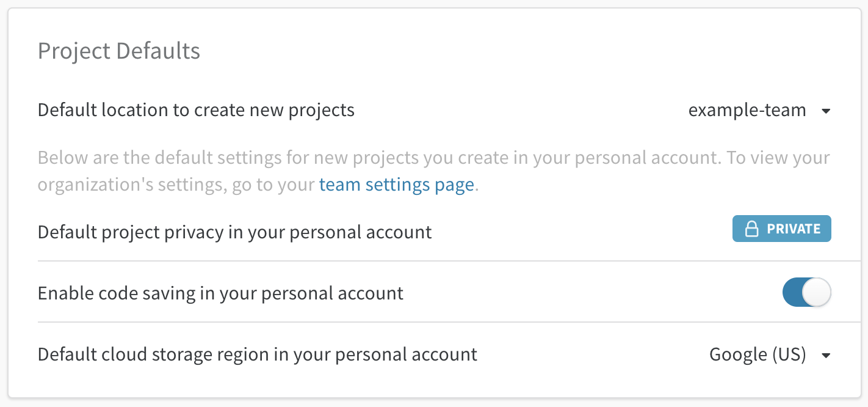The image size is (868, 407).
Task: Open the team settings page link
Action: pyautogui.click(x=396, y=185)
